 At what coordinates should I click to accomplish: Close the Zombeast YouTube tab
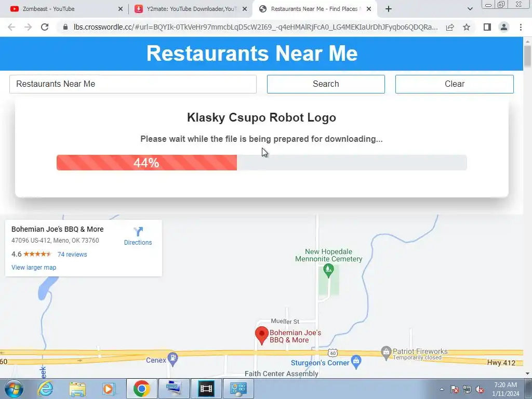(x=121, y=9)
